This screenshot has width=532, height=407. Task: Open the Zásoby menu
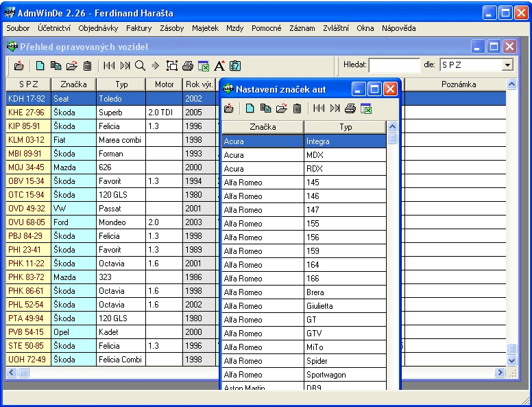(x=171, y=28)
